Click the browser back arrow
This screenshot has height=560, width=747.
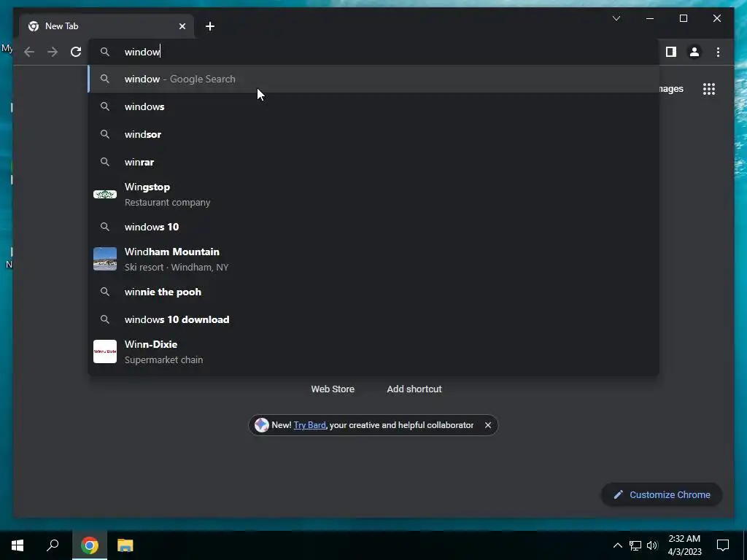point(29,52)
